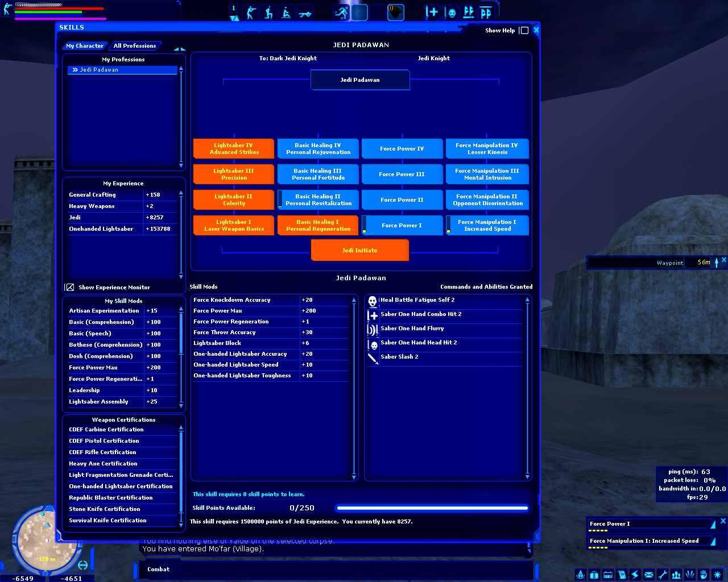Select Force Manipulation I Increased Speed skill

[487, 226]
